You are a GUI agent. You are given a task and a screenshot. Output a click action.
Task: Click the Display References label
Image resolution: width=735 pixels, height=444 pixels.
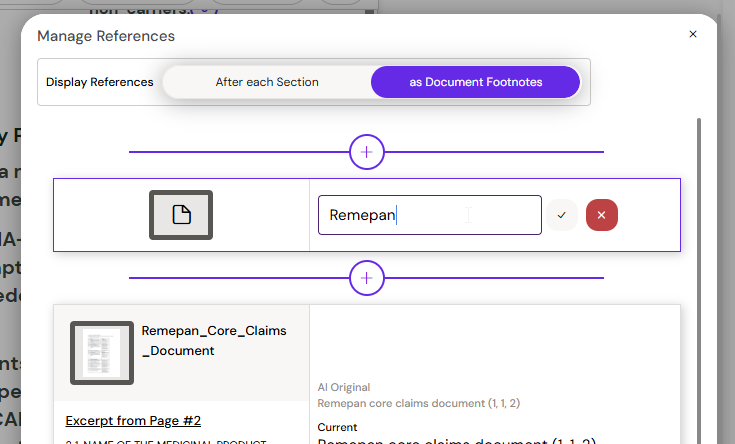coord(99,82)
